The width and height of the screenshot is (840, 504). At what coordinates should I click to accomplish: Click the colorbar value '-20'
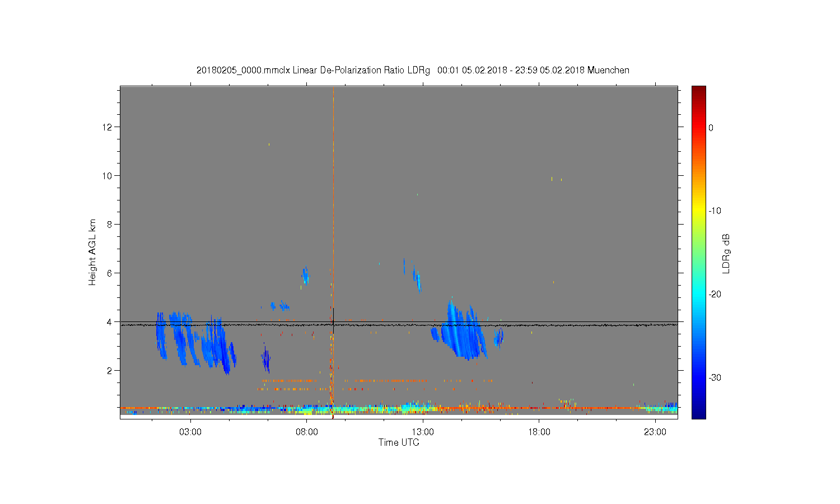pos(715,295)
